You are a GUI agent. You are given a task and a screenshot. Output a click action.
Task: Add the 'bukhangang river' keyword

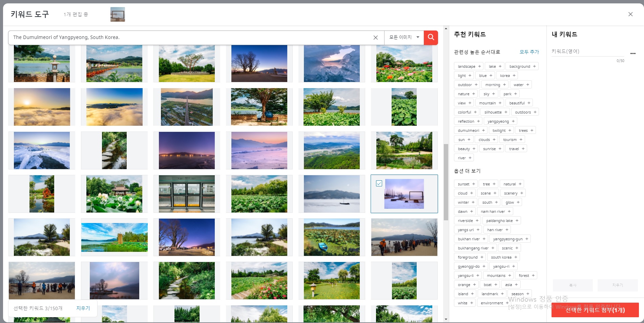click(475, 248)
